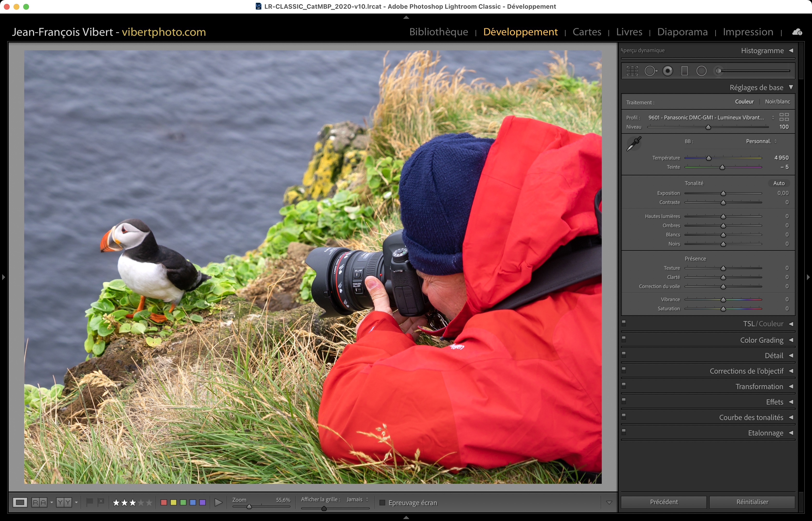Set rating to four stars
Image resolution: width=812 pixels, height=521 pixels.
[141, 503]
